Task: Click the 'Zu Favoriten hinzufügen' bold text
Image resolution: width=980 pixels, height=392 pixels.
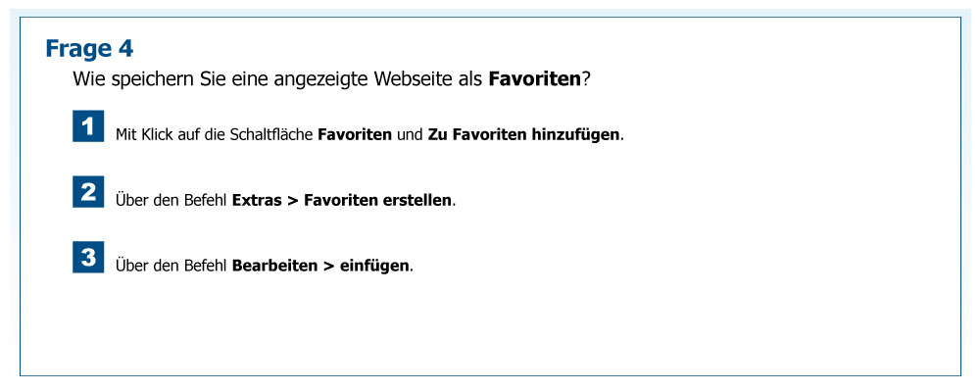Action: pos(524,134)
